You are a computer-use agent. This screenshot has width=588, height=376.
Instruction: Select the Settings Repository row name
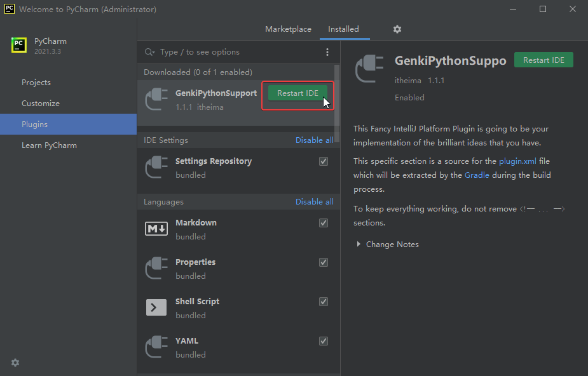pos(214,161)
